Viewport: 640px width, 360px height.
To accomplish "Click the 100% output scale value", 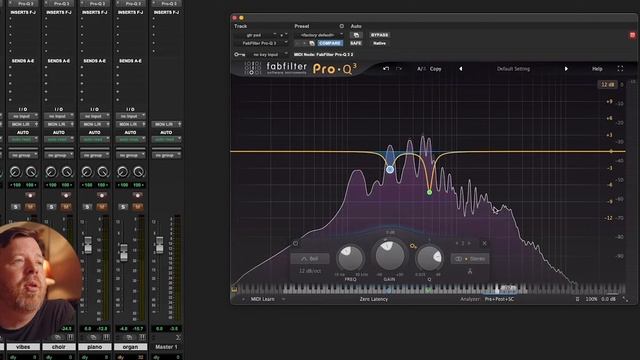I will pyautogui.click(x=591, y=299).
